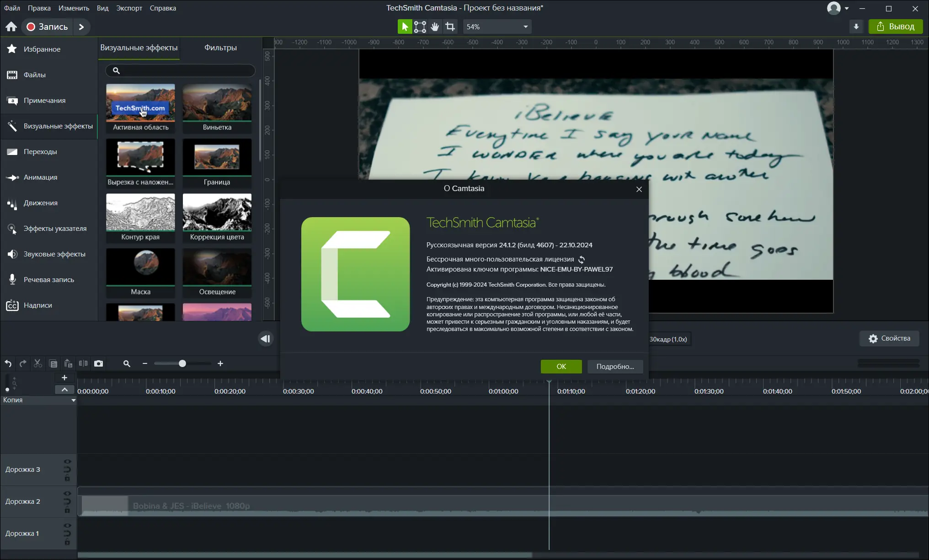
Task: Click the Подробно... button
Action: (615, 366)
